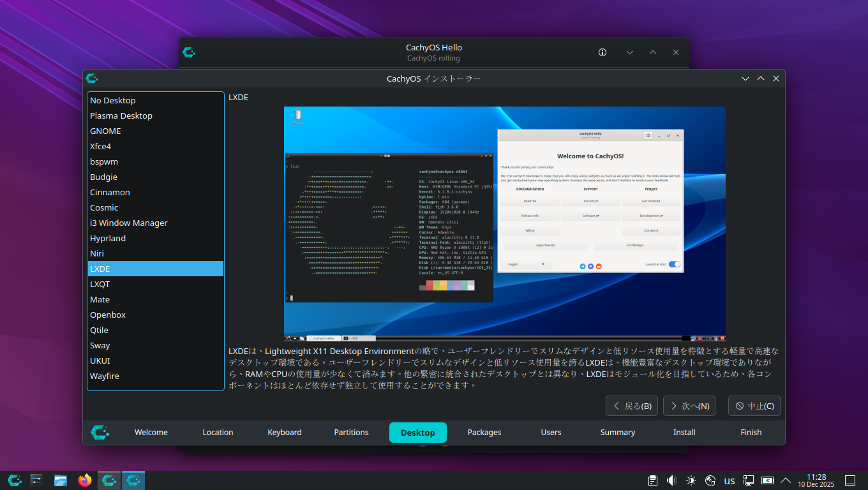
Task: Click the LXDE preview screenshot
Action: tap(504, 224)
